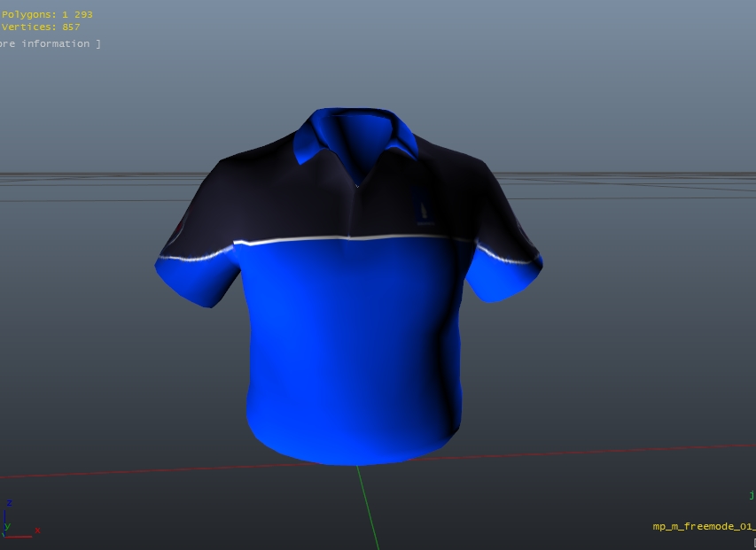Screen dimensions: 756x550
Task: Click the Vertices count readout
Action: pyautogui.click(x=41, y=27)
